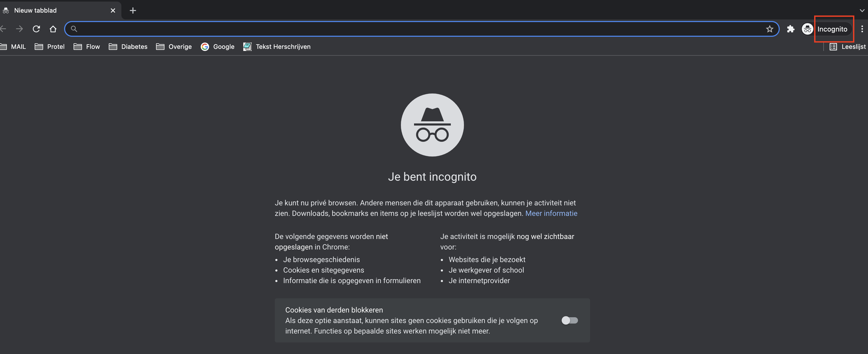Screen dimensions: 868x354
Task: Open the Leeslijst reading list
Action: pos(848,46)
